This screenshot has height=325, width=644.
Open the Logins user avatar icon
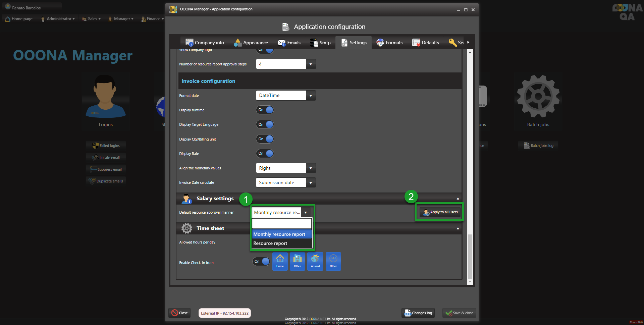click(x=105, y=97)
